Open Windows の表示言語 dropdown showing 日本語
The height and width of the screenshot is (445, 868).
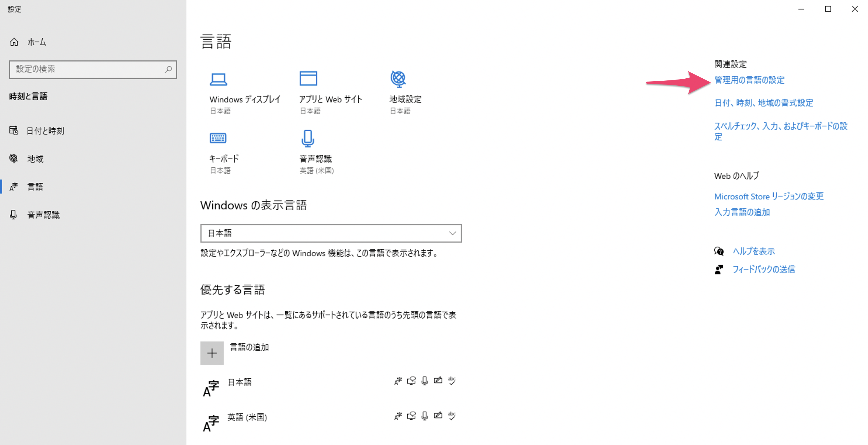331,233
